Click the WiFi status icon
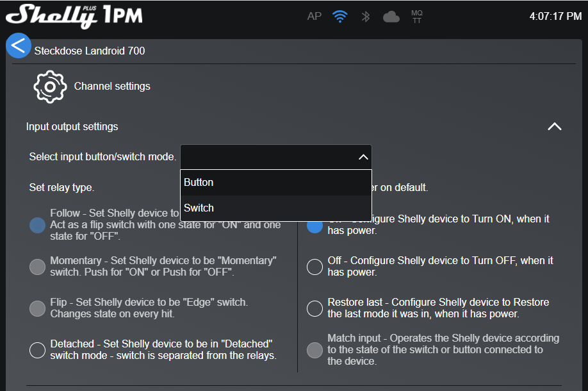 pyautogui.click(x=339, y=17)
